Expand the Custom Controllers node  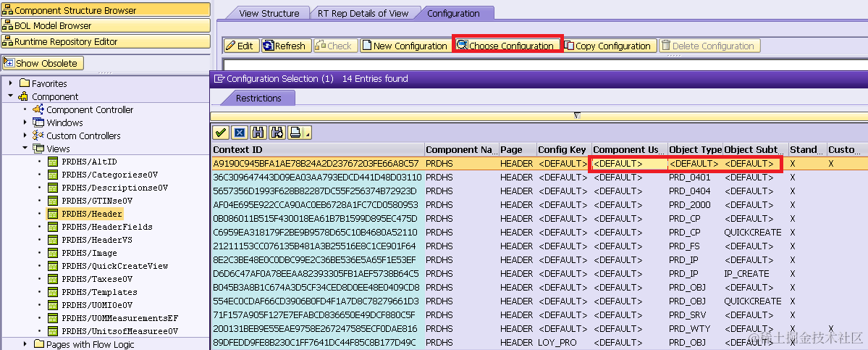[x=25, y=136]
